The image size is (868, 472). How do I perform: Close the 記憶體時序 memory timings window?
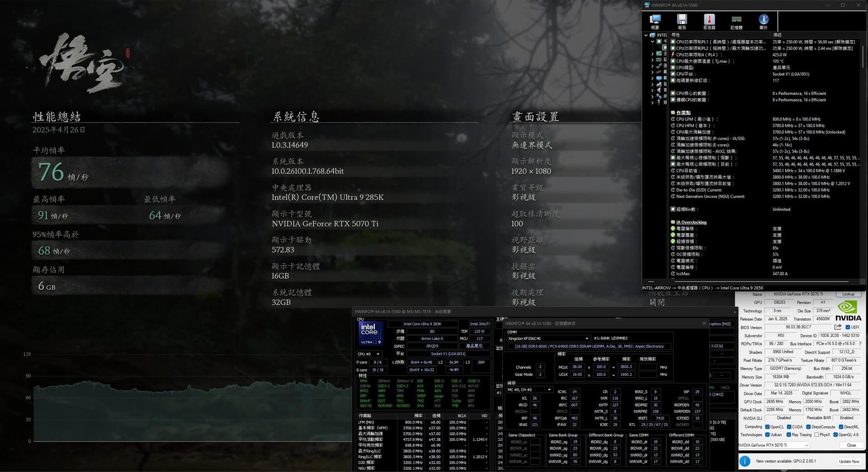click(704, 323)
